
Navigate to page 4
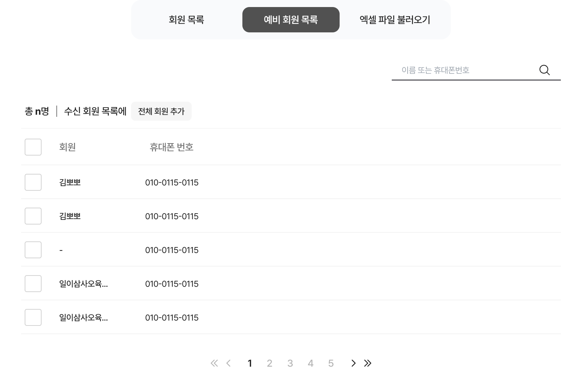310,363
